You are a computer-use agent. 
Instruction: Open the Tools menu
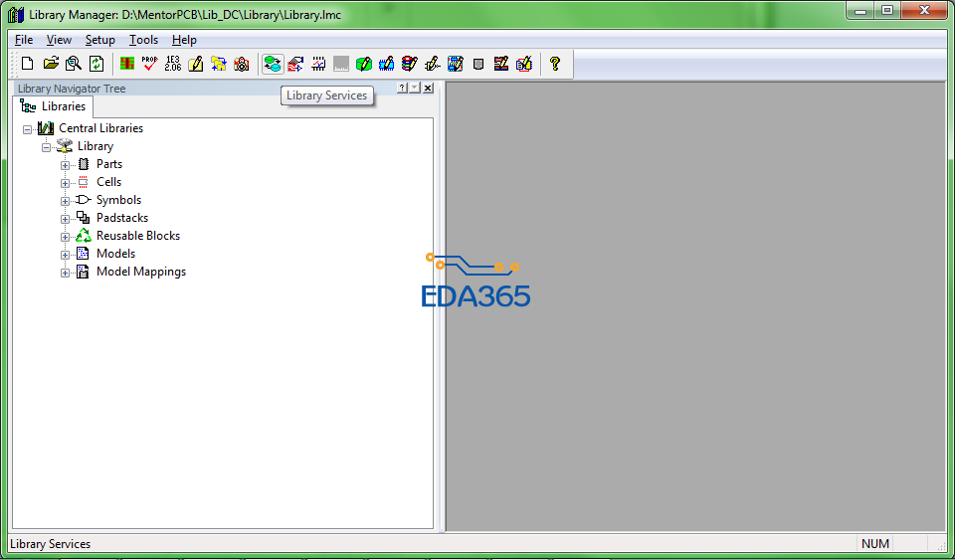click(143, 40)
